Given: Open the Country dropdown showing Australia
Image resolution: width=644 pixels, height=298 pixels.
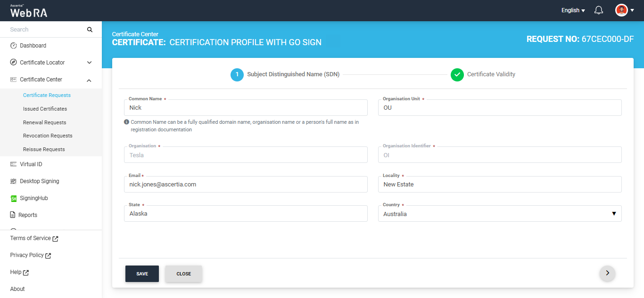Looking at the screenshot, I should tap(499, 214).
